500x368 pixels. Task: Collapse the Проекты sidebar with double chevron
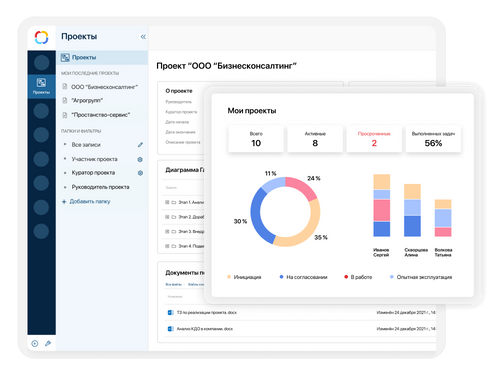point(143,37)
